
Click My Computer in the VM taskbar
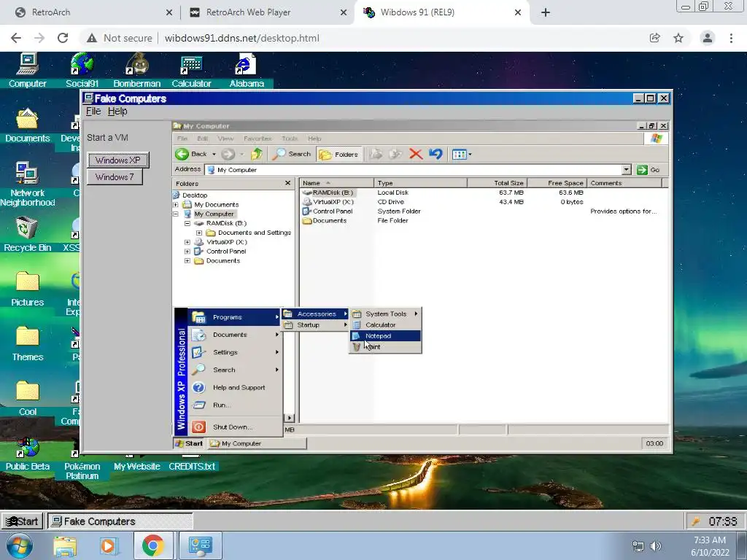[257, 443]
